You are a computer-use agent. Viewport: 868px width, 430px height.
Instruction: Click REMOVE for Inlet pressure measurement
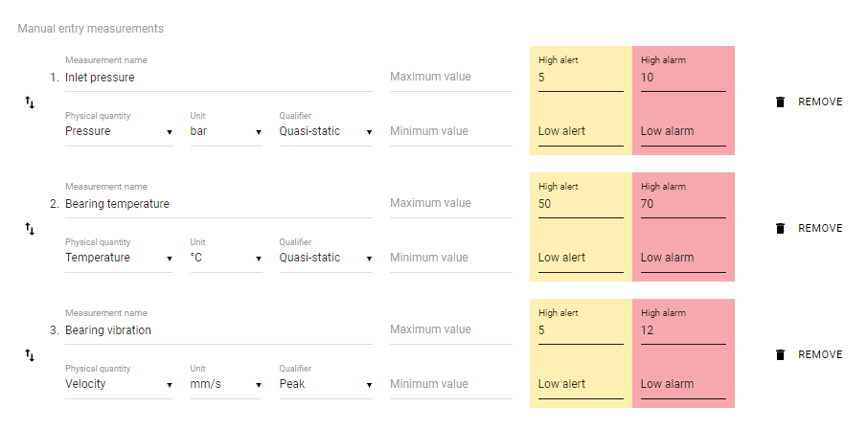[x=820, y=102]
